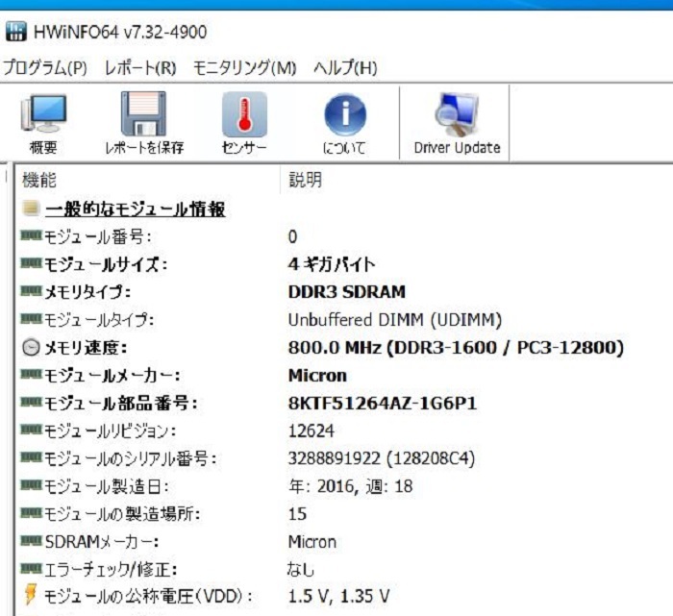Click the RAM icon beside モジュールメーカー
This screenshot has width=673, height=616.
(x=32, y=375)
